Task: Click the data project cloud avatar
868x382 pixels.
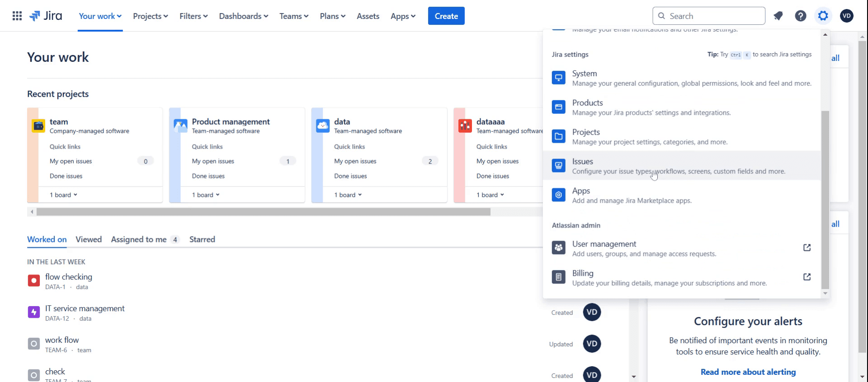Action: click(x=323, y=126)
